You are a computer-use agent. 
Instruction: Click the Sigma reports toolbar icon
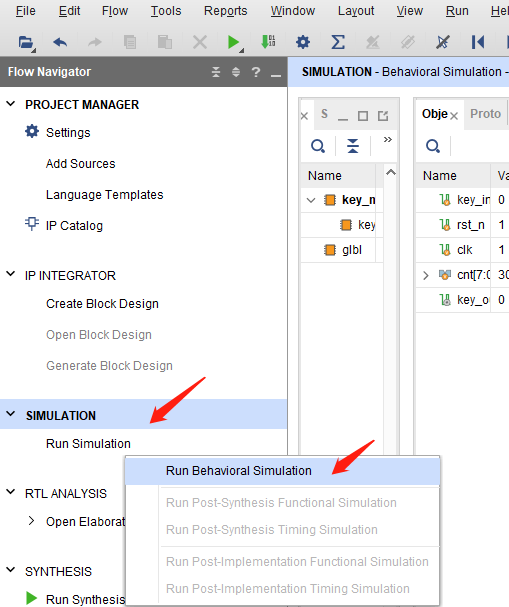click(338, 42)
